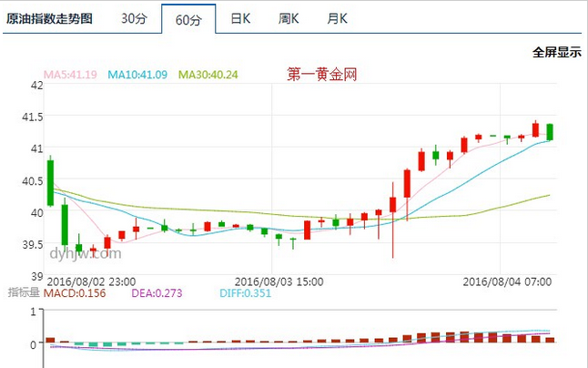
Task: Click the first large green candlestick at left
Action: [x=50, y=183]
